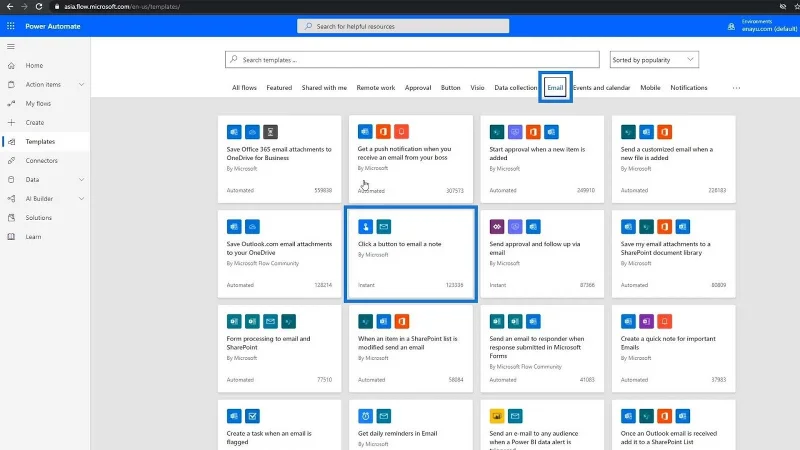Open the Sorted by popularity dropdown
The image size is (800, 450).
(654, 60)
